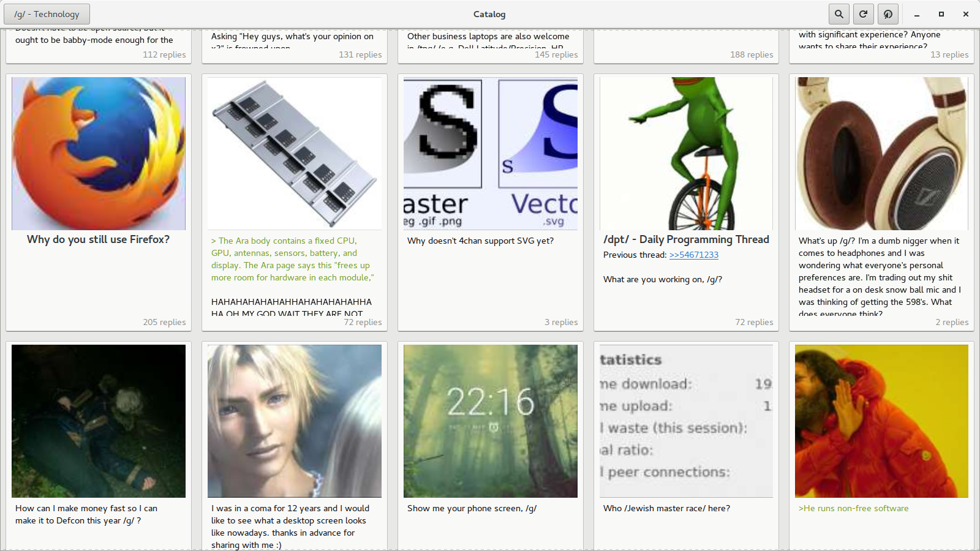Image resolution: width=980 pixels, height=551 pixels.
Task: Follow the >>54671233 previous thread link
Action: (694, 255)
